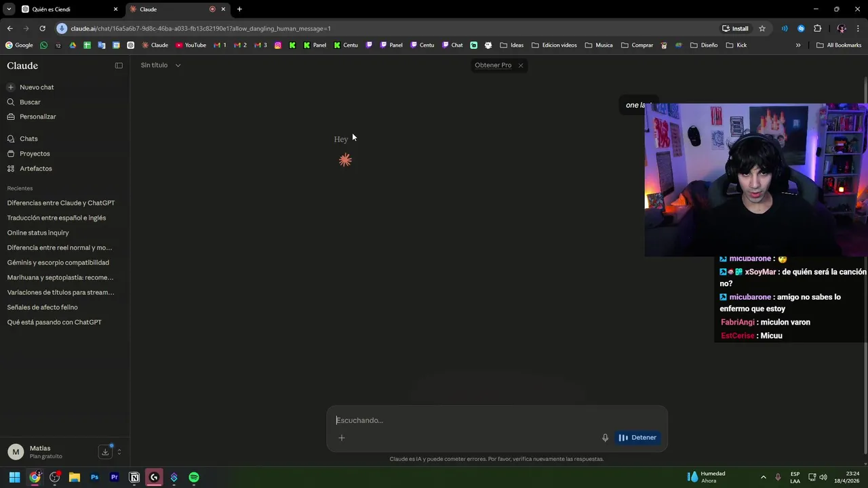Close the Quién es Ciendi tab
This screenshot has height=488, width=868.
point(115,9)
